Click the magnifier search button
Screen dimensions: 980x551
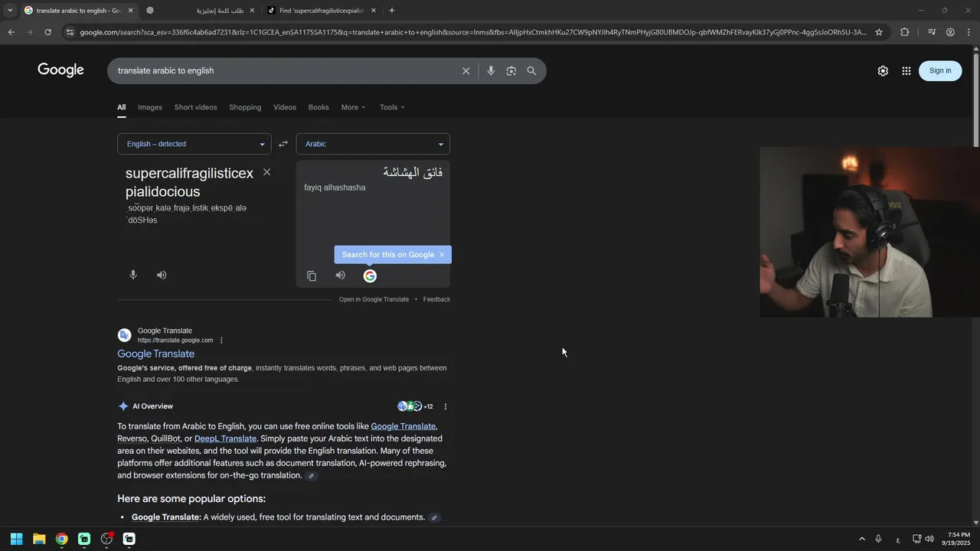pos(531,70)
